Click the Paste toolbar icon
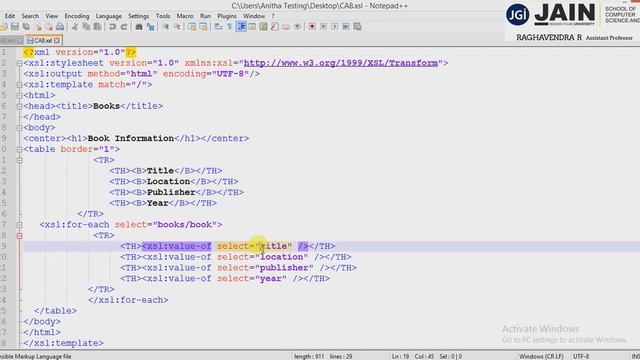640x360 pixels. coord(98,27)
